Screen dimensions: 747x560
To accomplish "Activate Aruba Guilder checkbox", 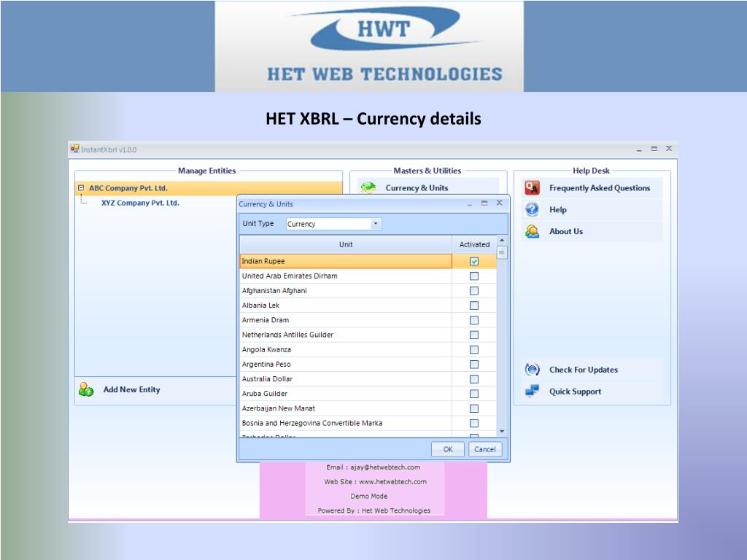I will click(x=474, y=394).
